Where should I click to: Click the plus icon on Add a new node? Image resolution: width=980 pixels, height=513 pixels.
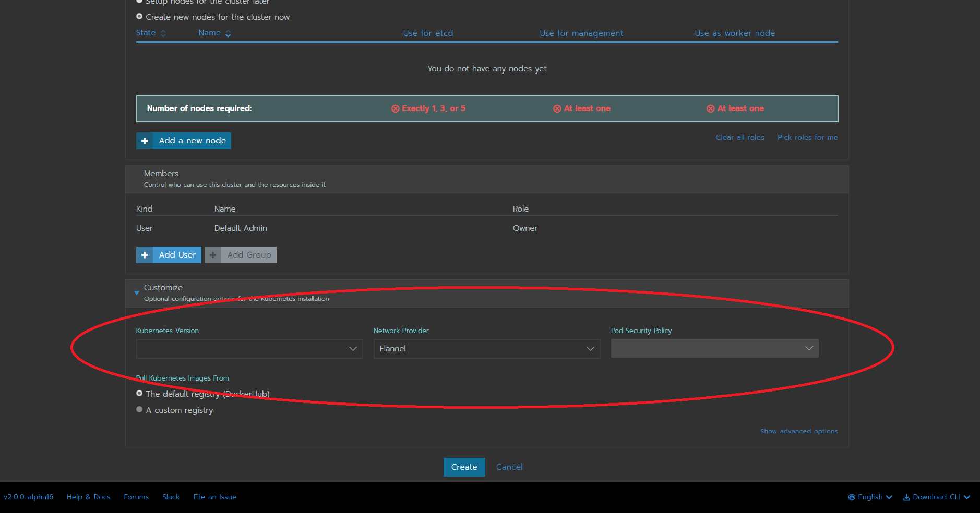pos(145,140)
